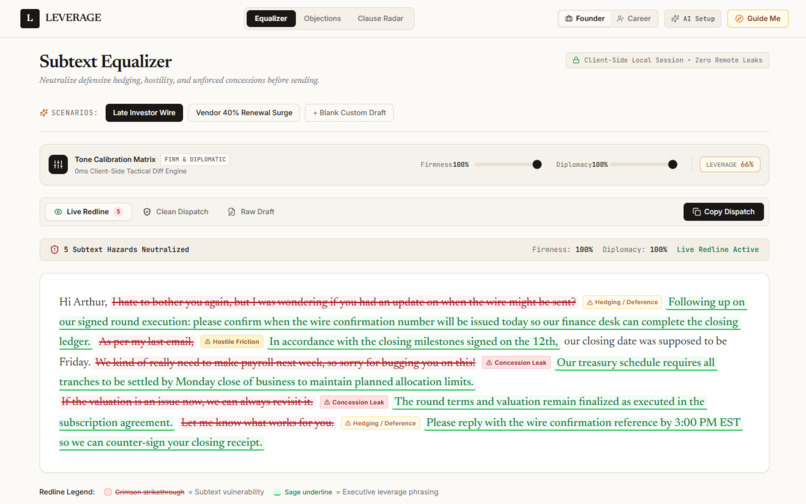This screenshot has height=504, width=806.
Task: Click the 'Hi Arthur,' greeting text
Action: (83, 302)
